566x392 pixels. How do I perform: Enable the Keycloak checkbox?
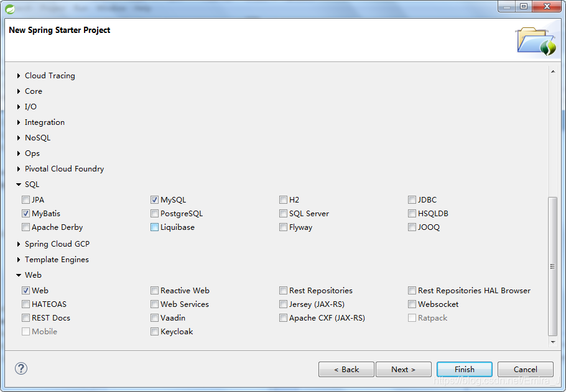(154, 331)
